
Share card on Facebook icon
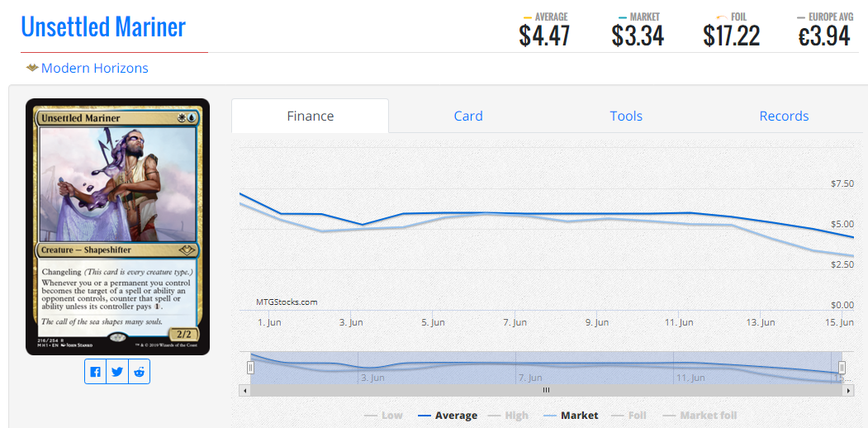[95, 372]
